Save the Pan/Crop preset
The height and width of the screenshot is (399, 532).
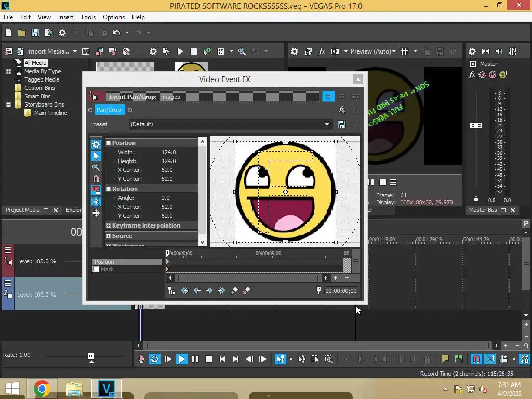342,124
